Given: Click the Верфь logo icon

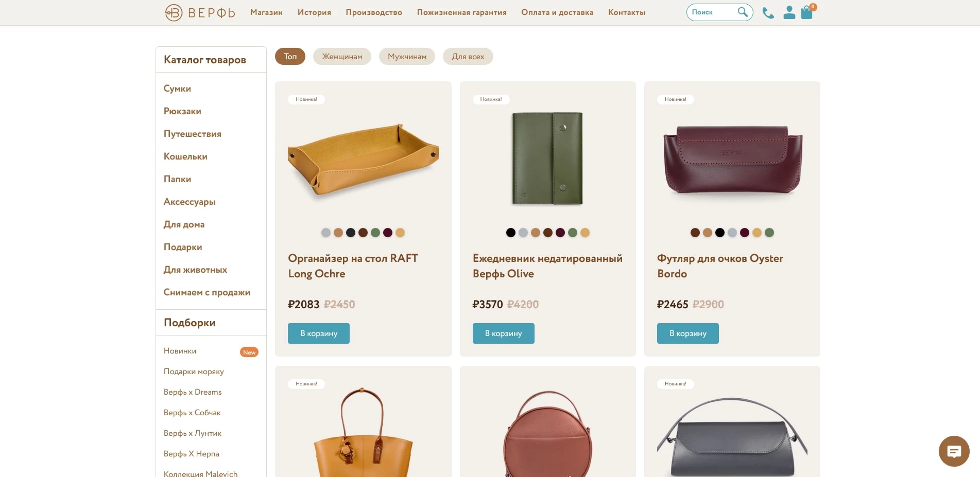Looking at the screenshot, I should click(174, 12).
